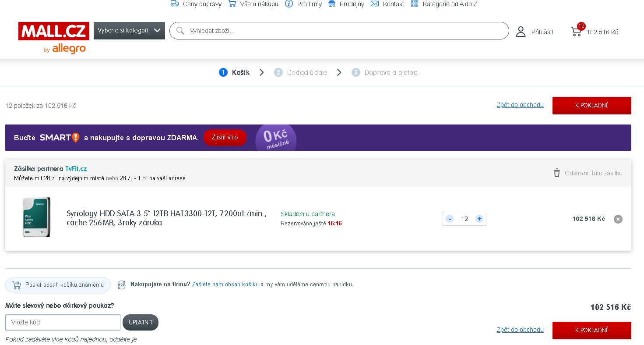This screenshot has height=345, width=644.
Task: Click 'Poslat obsah košíku známému' button
Action: click(58, 285)
